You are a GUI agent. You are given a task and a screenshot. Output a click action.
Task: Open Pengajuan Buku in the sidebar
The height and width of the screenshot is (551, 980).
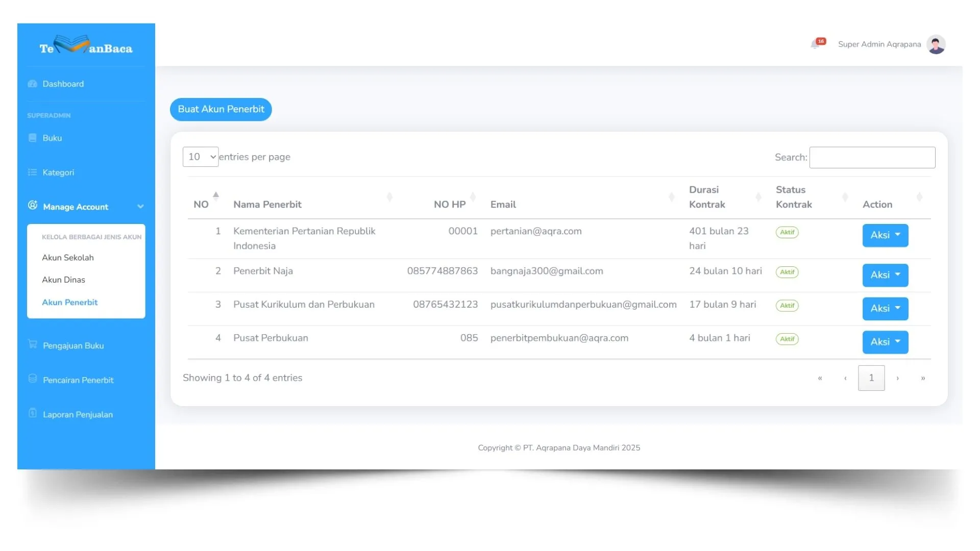(73, 346)
